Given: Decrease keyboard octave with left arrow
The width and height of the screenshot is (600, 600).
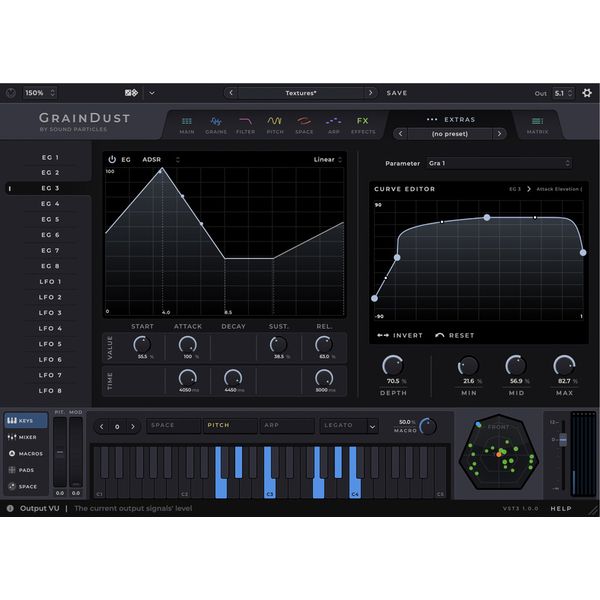Looking at the screenshot, I should coord(102,426).
